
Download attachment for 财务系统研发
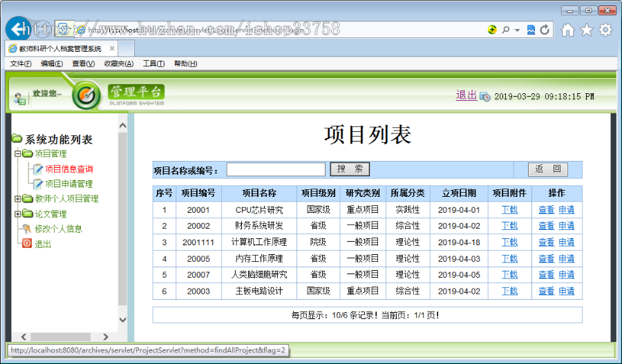coord(509,226)
